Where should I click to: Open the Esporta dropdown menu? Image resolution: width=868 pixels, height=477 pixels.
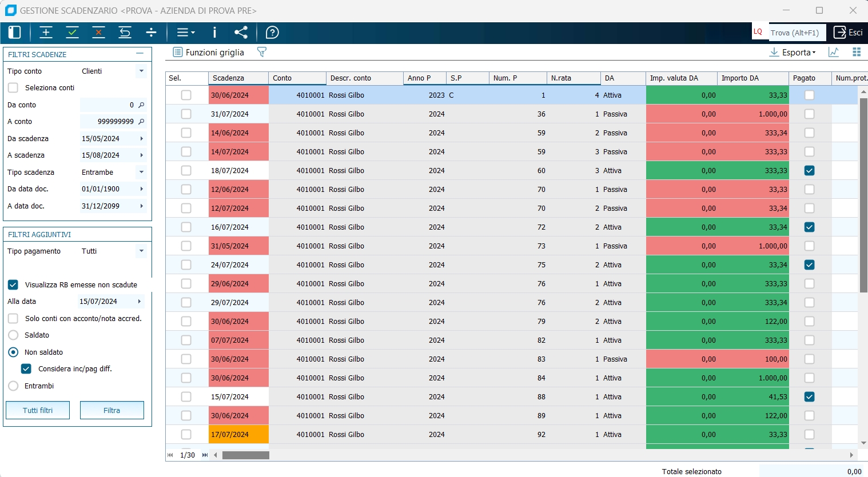793,52
